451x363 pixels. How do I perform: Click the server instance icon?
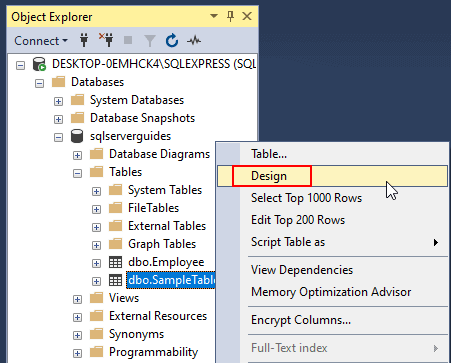tap(39, 64)
